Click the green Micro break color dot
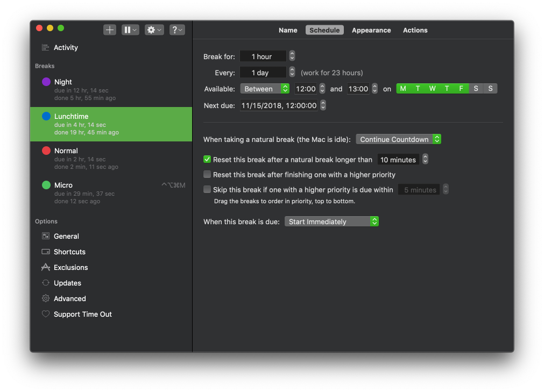The image size is (544, 392). pos(46,185)
